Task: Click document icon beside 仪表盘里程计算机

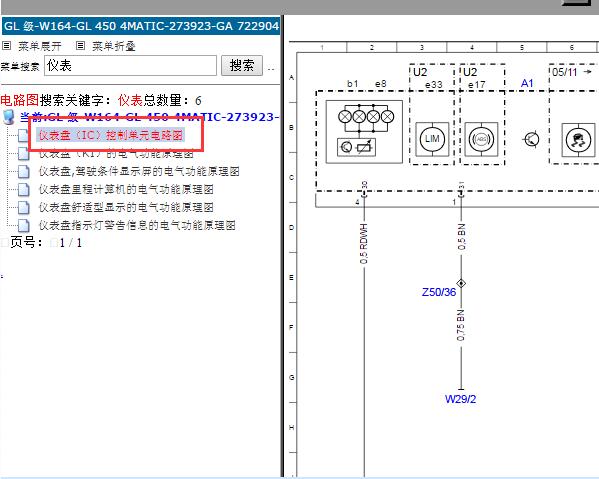Action: (x=23, y=189)
